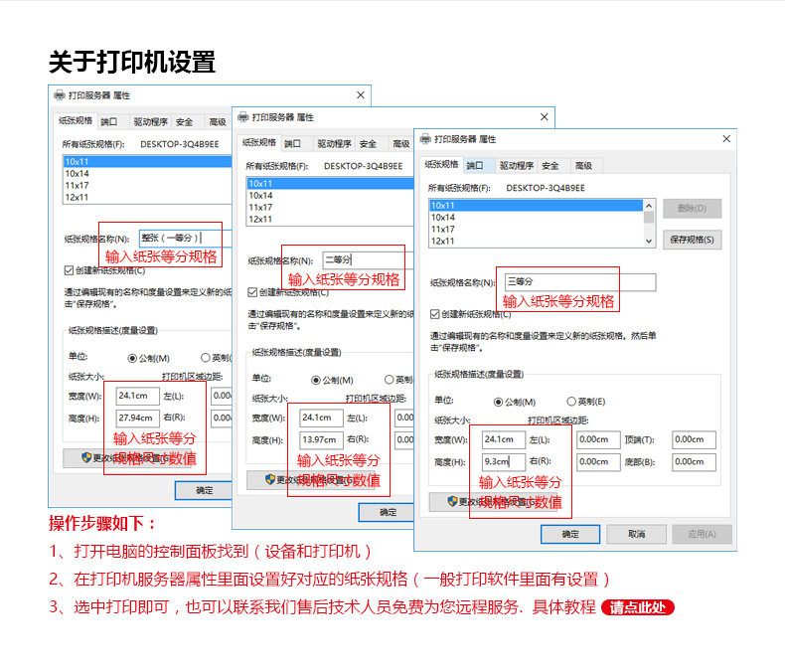Open 驱动程序 tab in front dialog

tap(516, 166)
